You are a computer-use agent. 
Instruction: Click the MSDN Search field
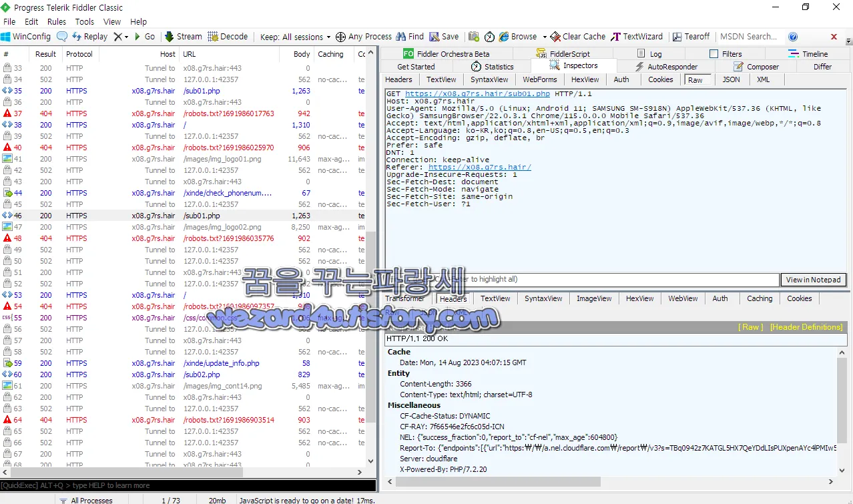point(749,37)
